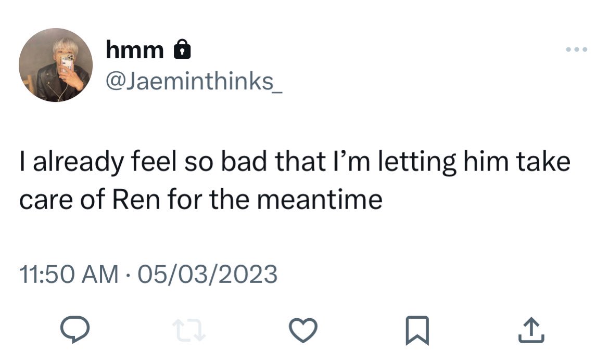
Task: Tap the greyed-out retweet arrows icon
Action: 188,330
